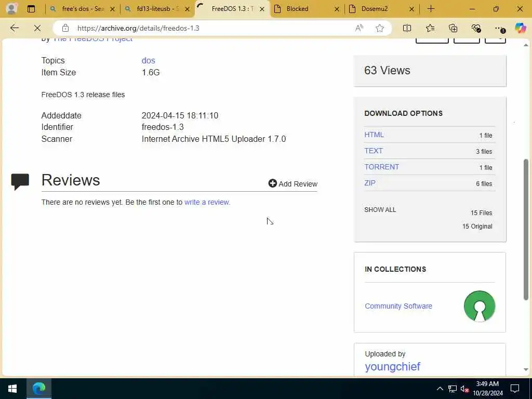Viewport: 532px width, 399px height.
Task: Select identifier value freedos-1.3
Action: pos(163,127)
